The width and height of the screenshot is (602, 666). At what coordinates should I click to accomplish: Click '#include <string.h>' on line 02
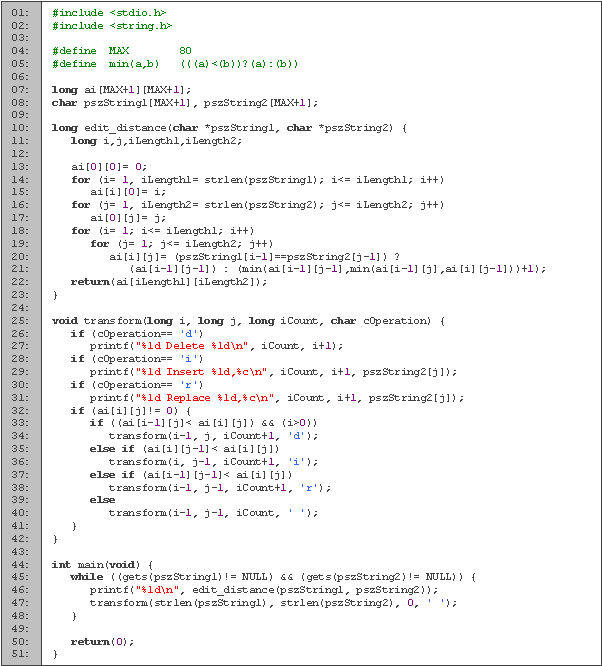pyautogui.click(x=112, y=26)
